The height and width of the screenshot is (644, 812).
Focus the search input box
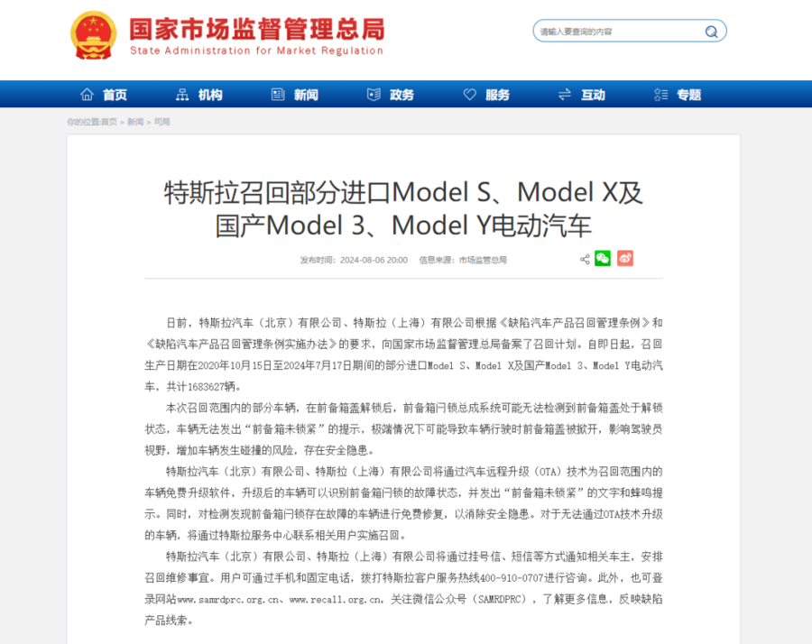[x=614, y=32]
